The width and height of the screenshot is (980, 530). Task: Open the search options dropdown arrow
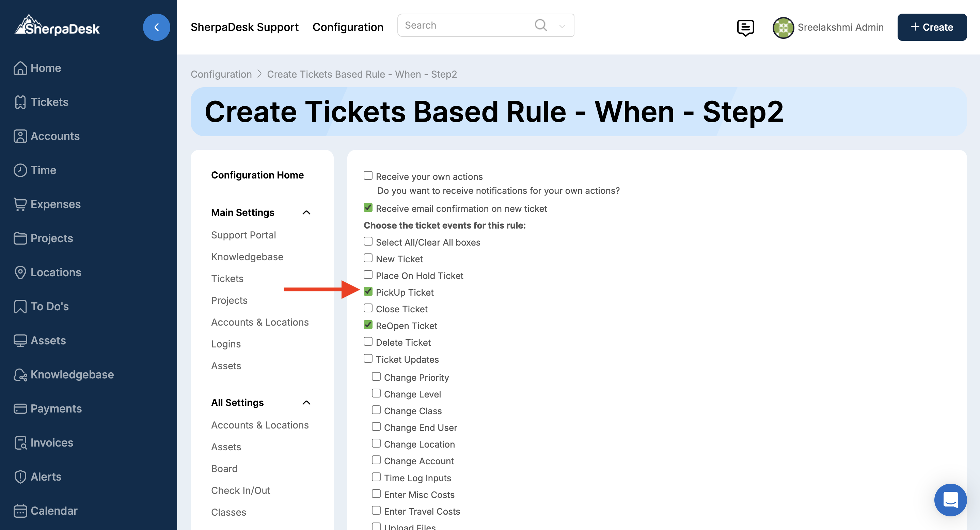click(562, 26)
